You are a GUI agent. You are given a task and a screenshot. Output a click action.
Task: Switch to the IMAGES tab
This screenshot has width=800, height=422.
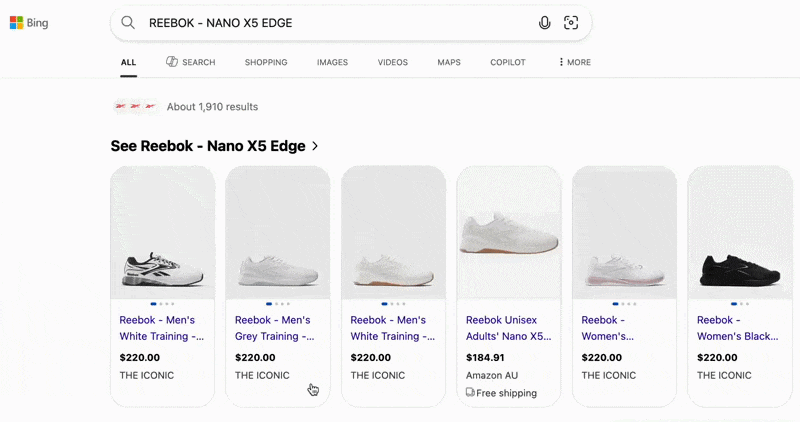tap(332, 62)
